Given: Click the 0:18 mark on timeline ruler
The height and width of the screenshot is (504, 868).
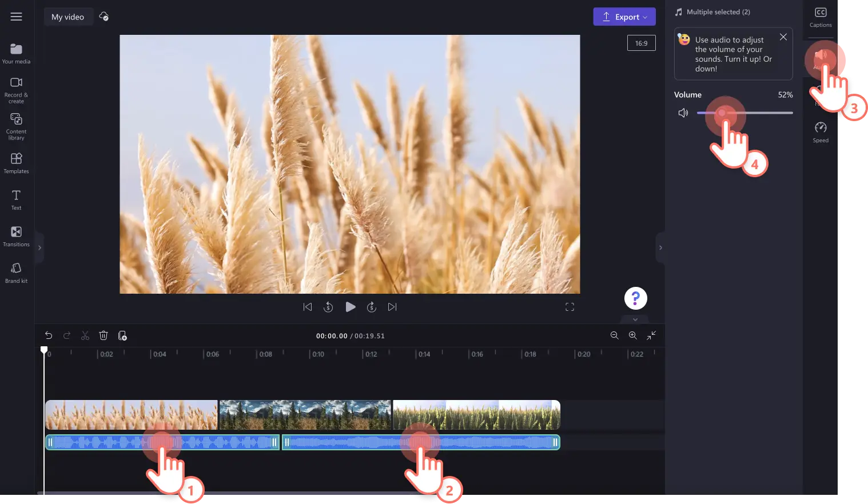Looking at the screenshot, I should 530,354.
